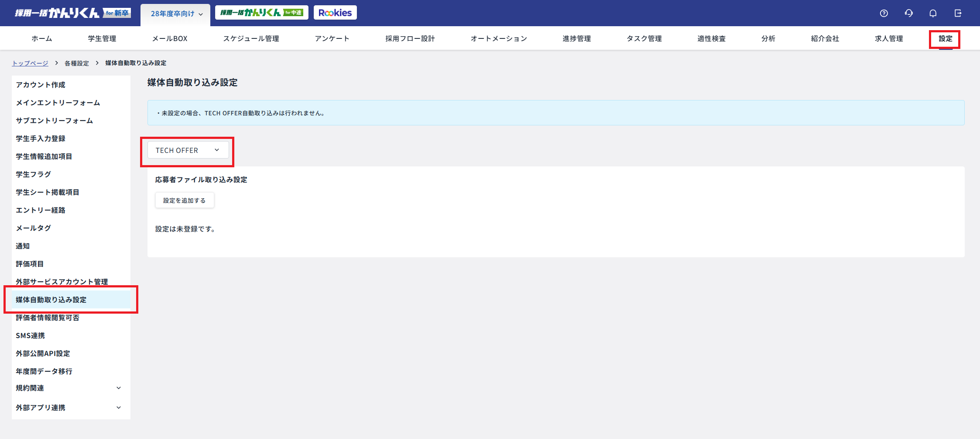980x439 pixels.
Task: Open the 28年度卒向け year selector
Action: coord(175,14)
